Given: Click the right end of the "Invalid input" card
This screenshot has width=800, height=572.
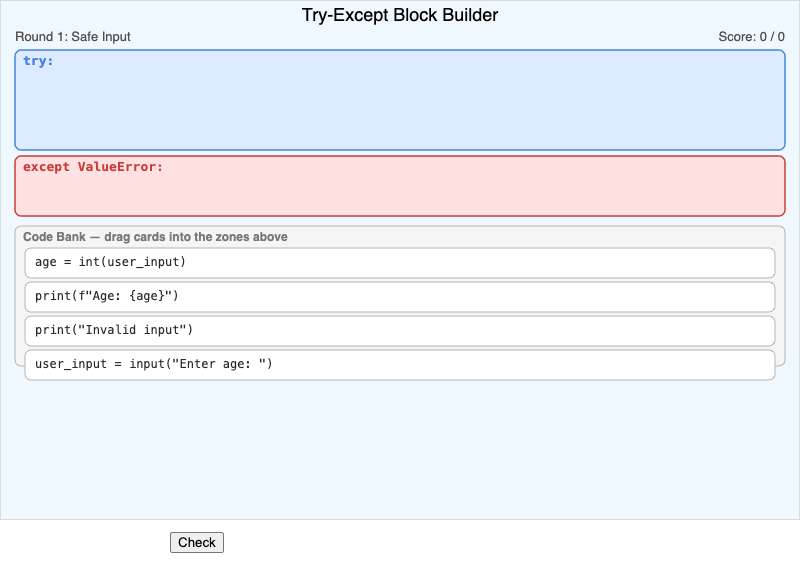Looking at the screenshot, I should point(740,331).
